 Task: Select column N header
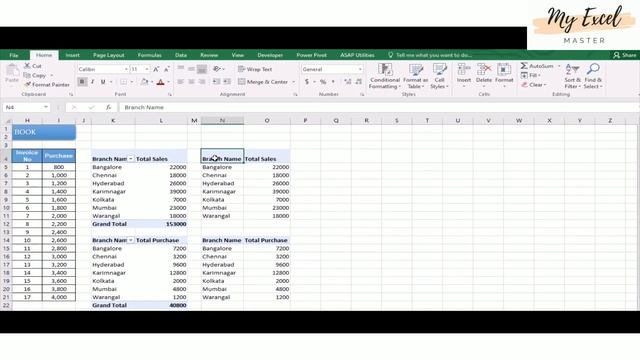pos(222,120)
